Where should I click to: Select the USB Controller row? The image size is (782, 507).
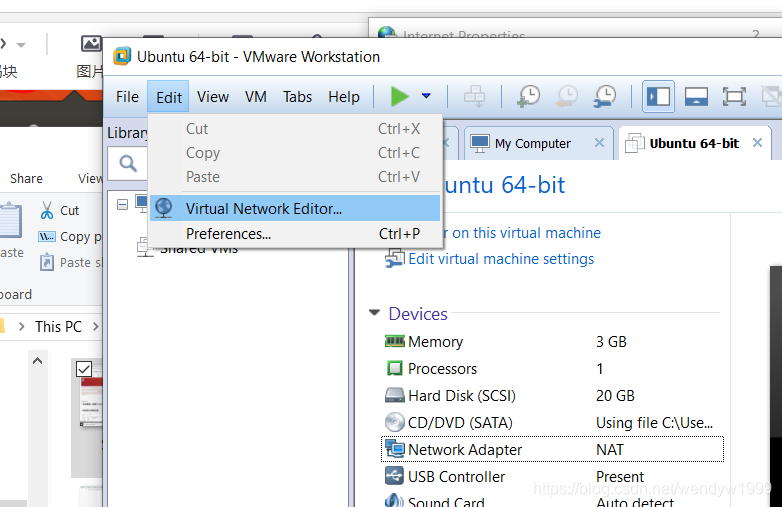552,476
